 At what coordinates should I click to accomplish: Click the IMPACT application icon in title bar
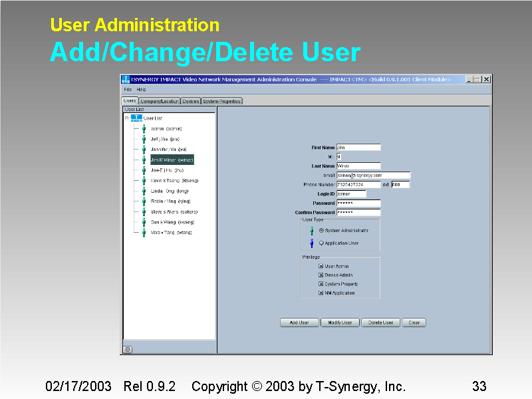coord(126,79)
